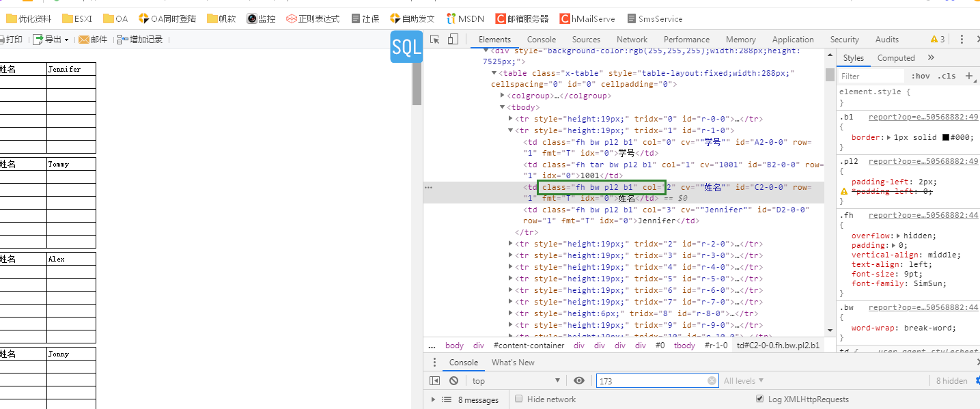Open the Computed styles tab
This screenshot has height=409, width=980.
coord(896,58)
